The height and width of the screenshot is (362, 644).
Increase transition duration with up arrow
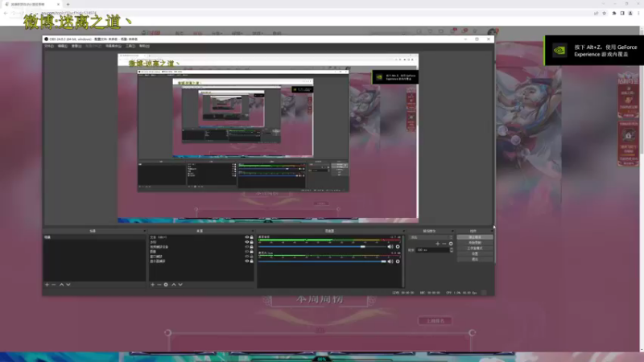pos(452,249)
